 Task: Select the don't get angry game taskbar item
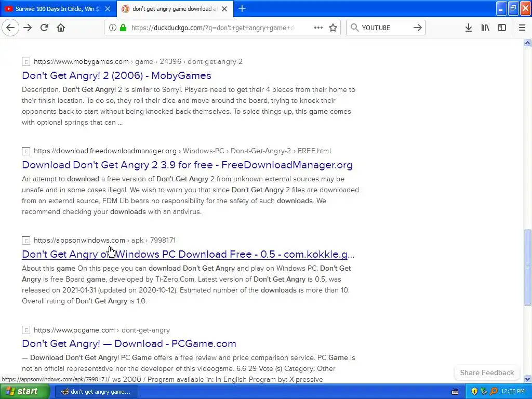point(96,392)
